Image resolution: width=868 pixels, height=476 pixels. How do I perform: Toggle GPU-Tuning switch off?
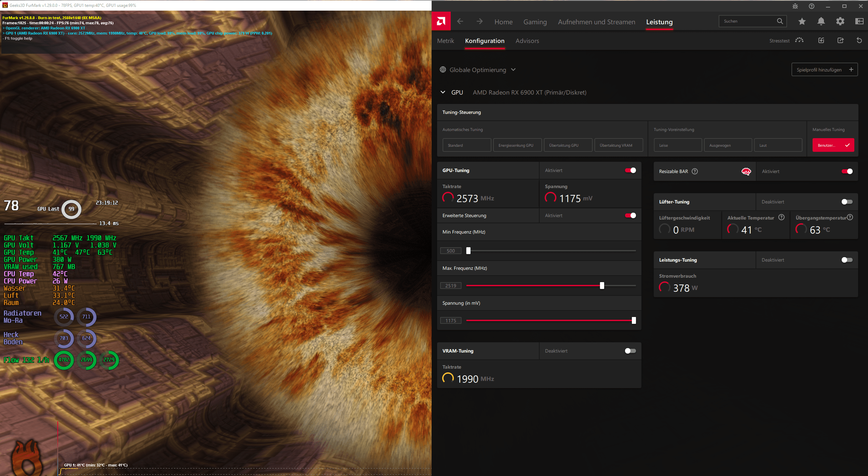(x=630, y=170)
